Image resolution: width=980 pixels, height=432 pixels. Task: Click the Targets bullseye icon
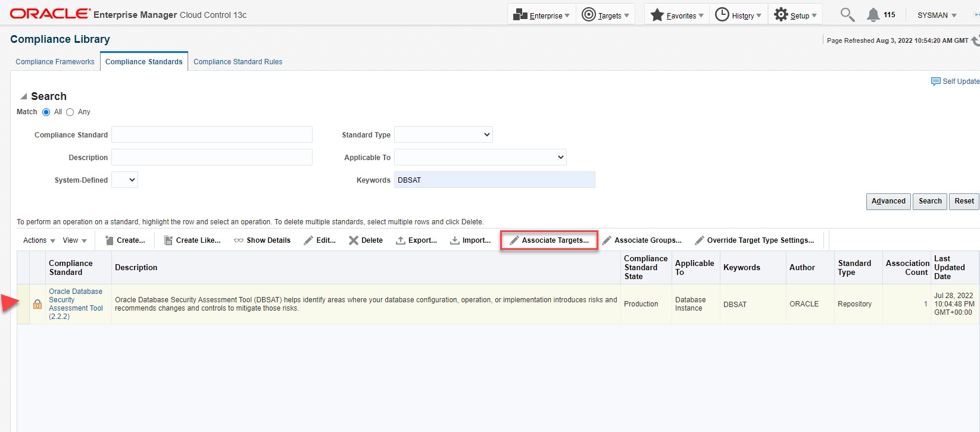coord(588,15)
